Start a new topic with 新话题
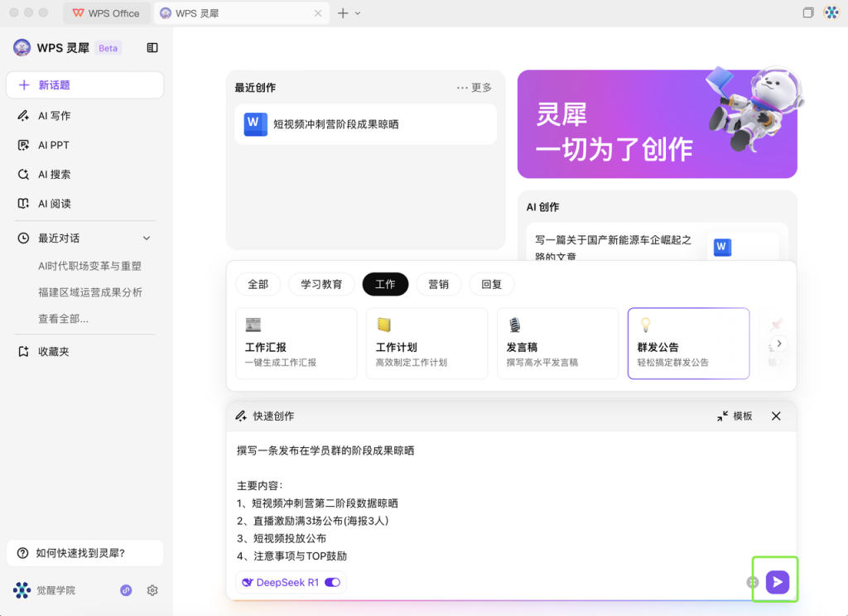This screenshot has width=848, height=616. coord(85,85)
